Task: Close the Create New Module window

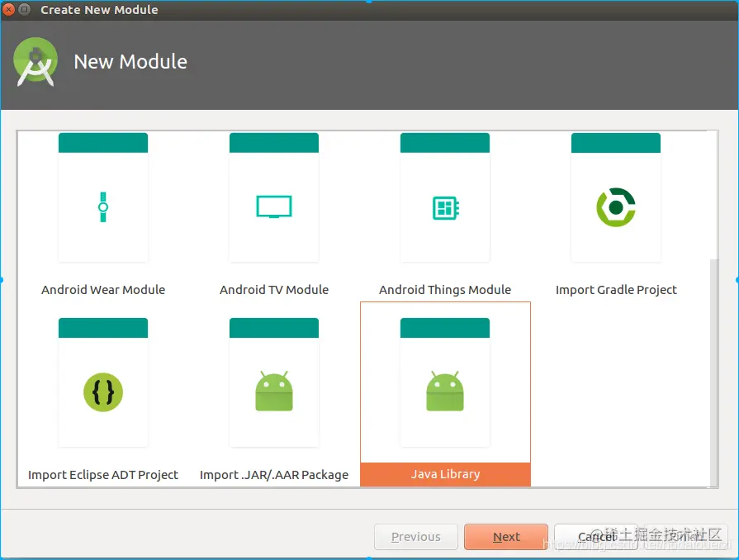Action: (x=8, y=9)
